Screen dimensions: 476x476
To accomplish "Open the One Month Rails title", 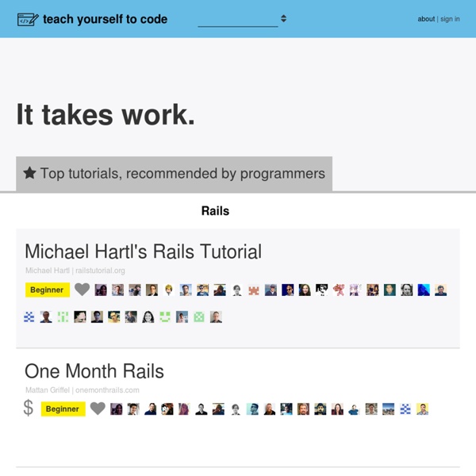I will click(94, 371).
